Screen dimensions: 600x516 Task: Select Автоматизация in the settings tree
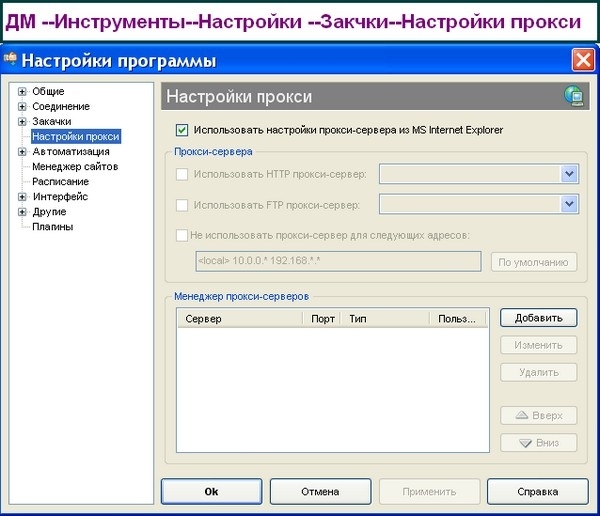tap(71, 152)
